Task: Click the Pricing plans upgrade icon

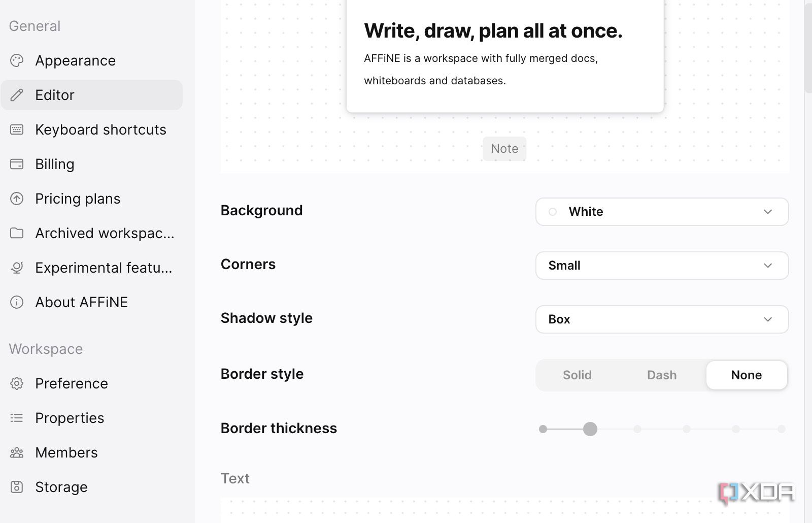Action: 17,199
